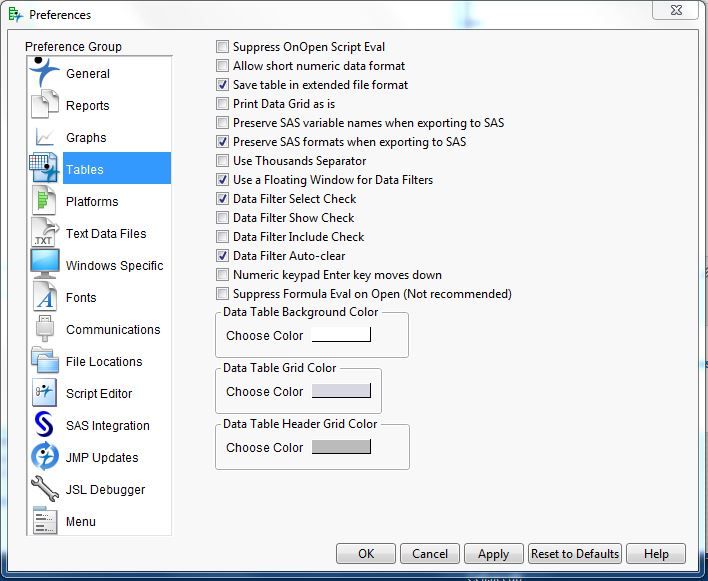Close the Preferences dialog
The image size is (708, 581).
coord(676,10)
